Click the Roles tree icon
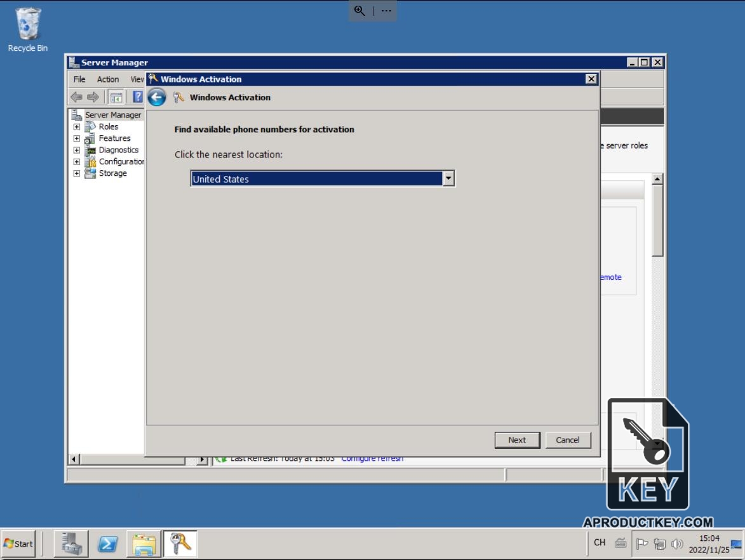 click(x=90, y=127)
